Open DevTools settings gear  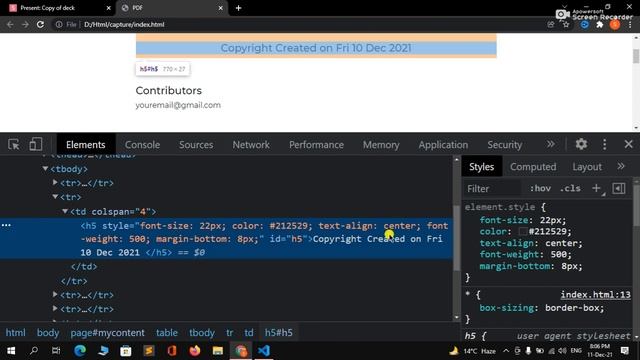pos(581,144)
